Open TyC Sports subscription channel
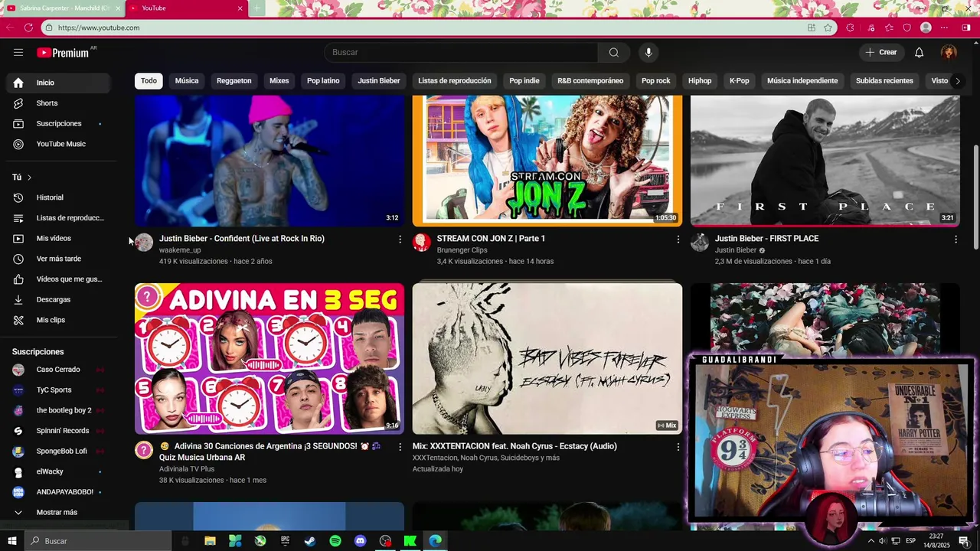Viewport: 980px width, 551px height. [58, 390]
